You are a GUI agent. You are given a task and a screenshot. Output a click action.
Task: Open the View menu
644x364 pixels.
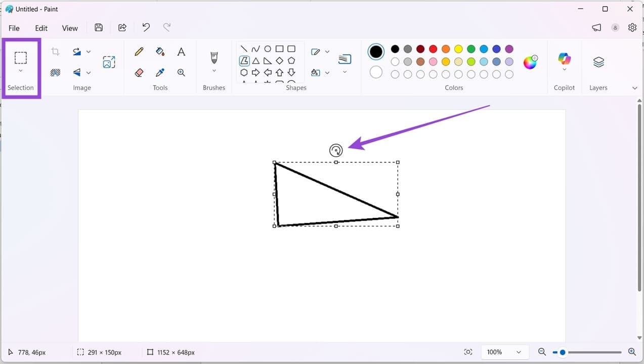pos(69,28)
